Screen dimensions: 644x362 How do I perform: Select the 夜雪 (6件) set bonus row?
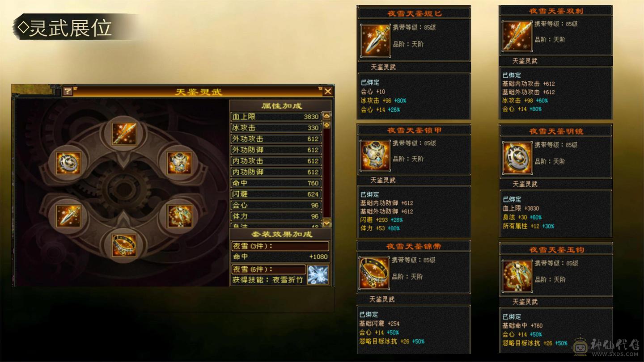[269, 269]
